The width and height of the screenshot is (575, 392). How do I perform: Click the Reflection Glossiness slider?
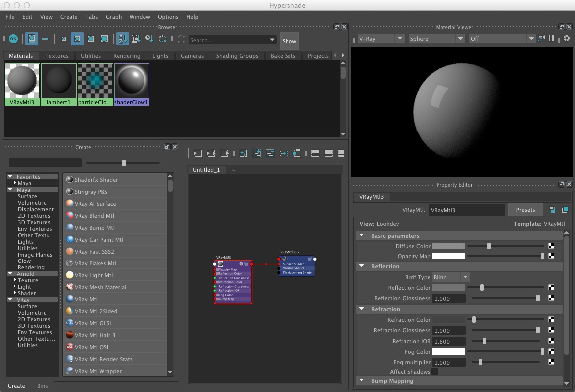click(x=506, y=298)
